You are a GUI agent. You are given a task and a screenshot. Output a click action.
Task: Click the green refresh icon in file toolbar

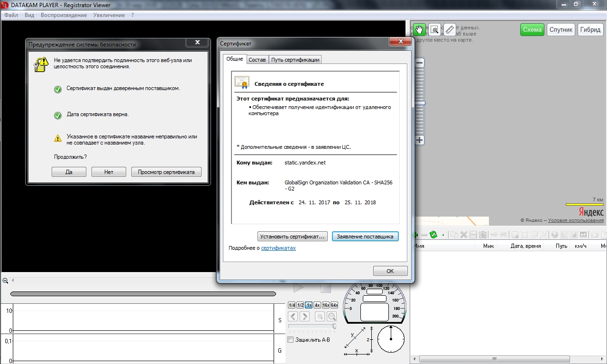433,235
